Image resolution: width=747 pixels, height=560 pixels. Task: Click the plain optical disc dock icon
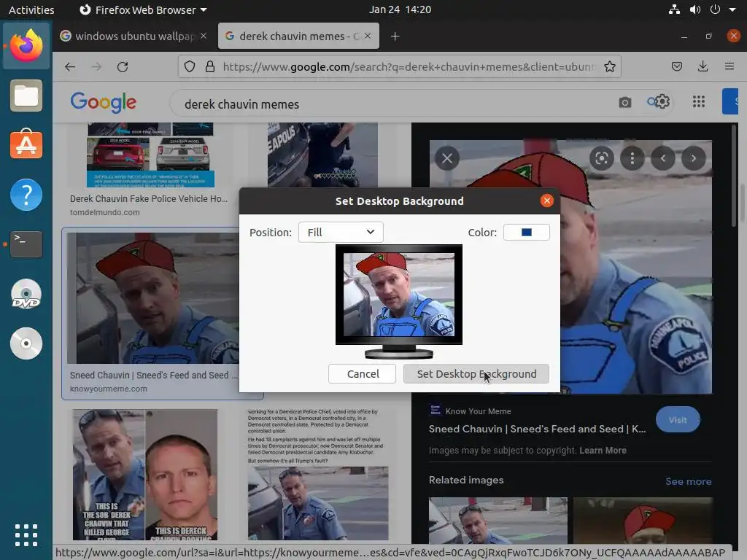[26, 343]
